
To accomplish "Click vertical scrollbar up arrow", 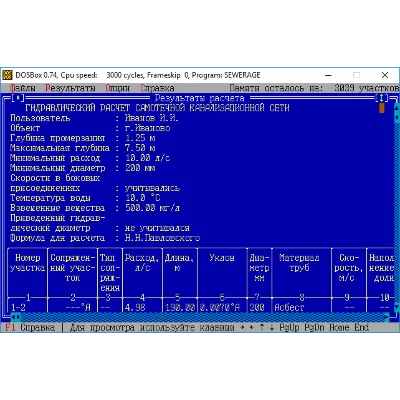I will click(x=396, y=108).
